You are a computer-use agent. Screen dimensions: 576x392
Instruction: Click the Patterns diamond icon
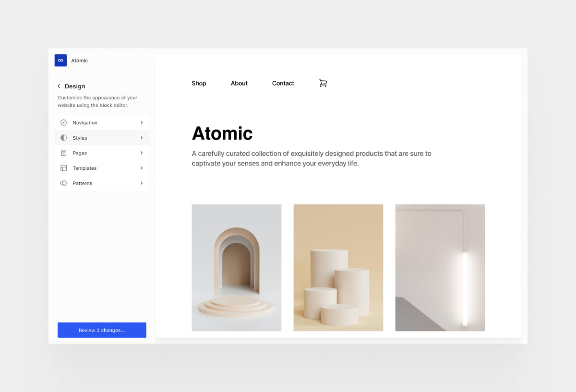point(64,183)
